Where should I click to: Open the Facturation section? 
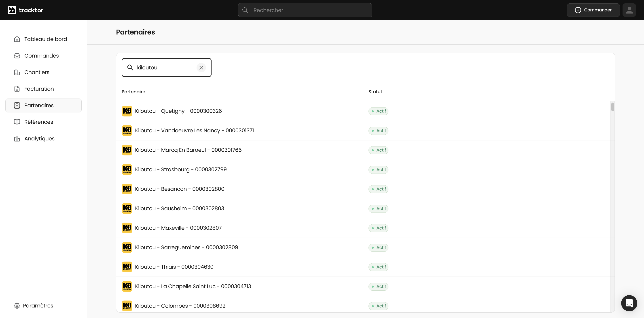[x=44, y=89]
